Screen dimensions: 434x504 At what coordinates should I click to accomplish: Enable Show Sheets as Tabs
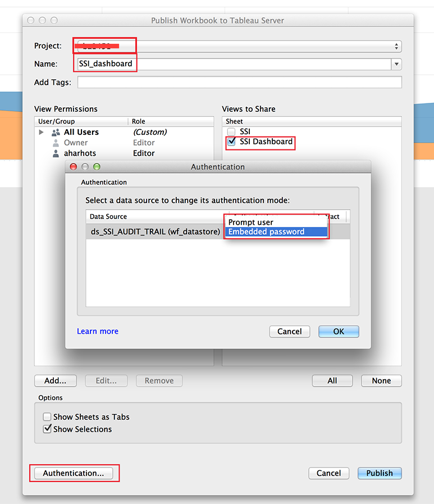(47, 417)
